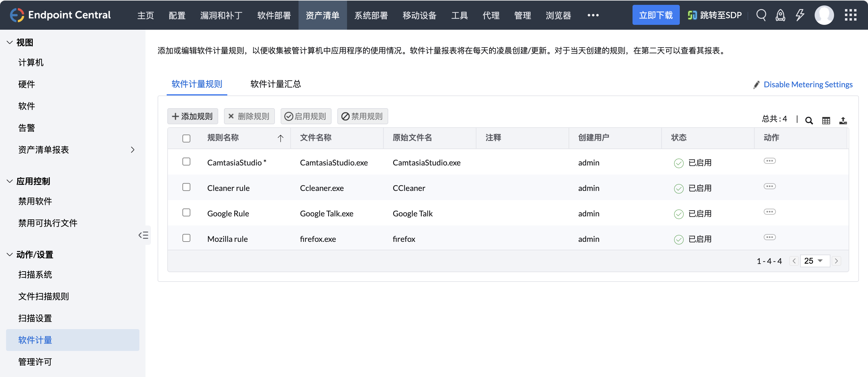
Task: Collapse the sidebar using the chevron icon
Action: [x=144, y=235]
